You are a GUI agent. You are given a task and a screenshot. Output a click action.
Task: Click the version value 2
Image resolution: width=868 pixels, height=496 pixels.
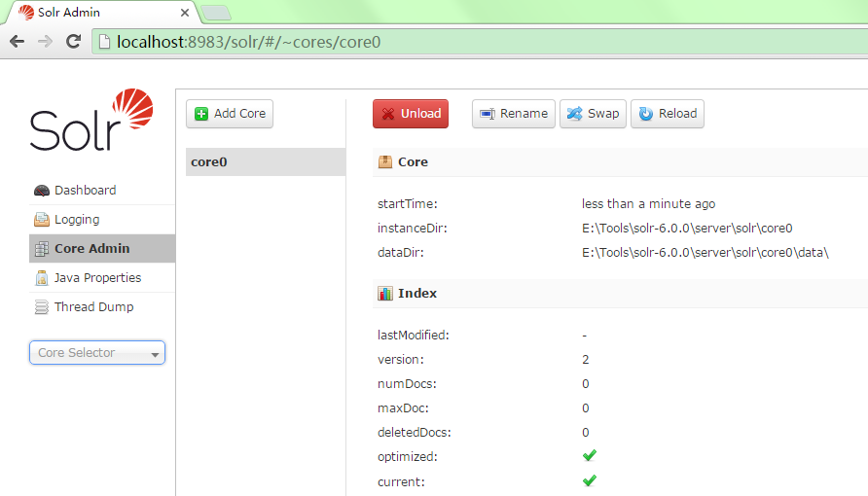(585, 360)
